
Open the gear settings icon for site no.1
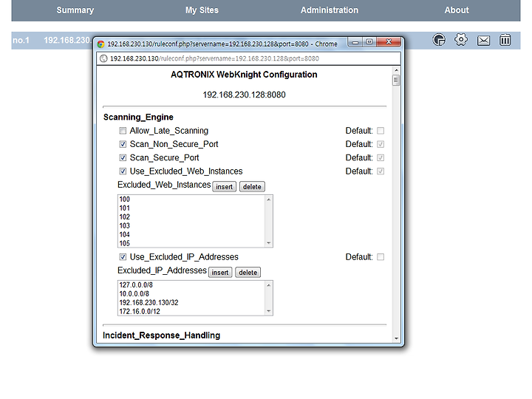pos(461,40)
